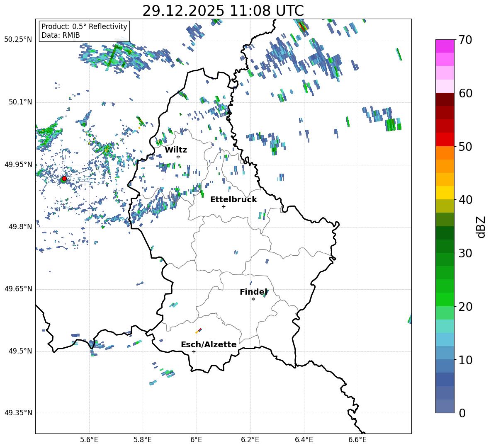Click the dBZ colorbar label
491x448 pixels.
(480, 227)
